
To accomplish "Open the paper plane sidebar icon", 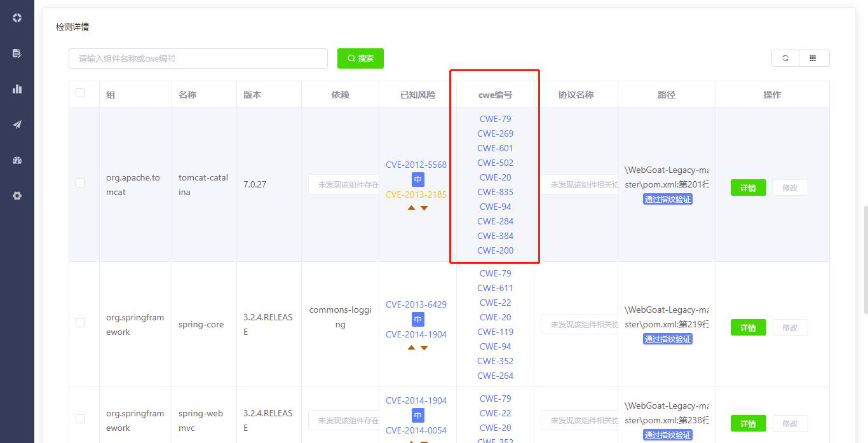I will [17, 125].
